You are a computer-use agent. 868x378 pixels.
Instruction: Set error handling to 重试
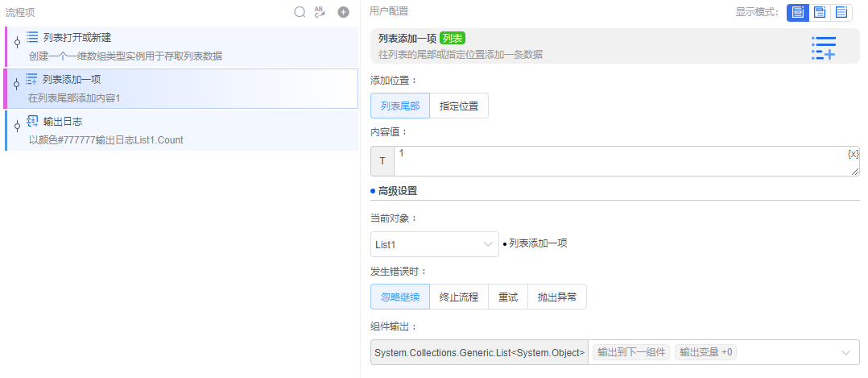pos(508,297)
